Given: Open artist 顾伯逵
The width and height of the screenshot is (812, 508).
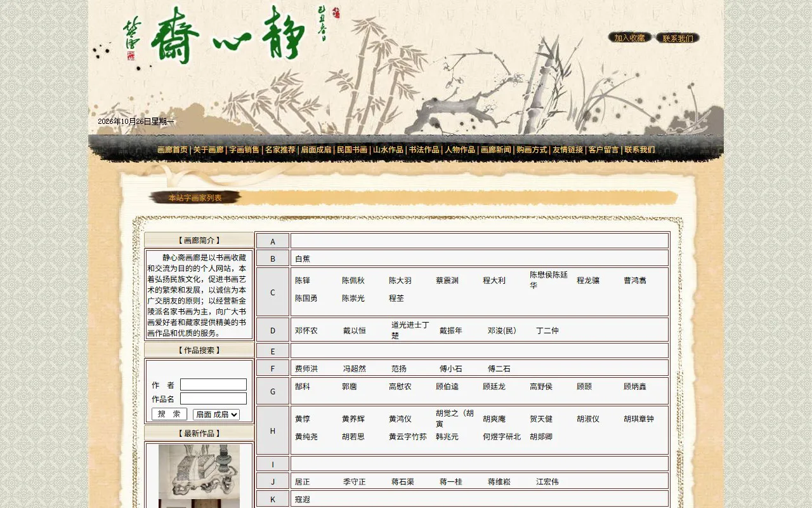Looking at the screenshot, I should tap(447, 387).
